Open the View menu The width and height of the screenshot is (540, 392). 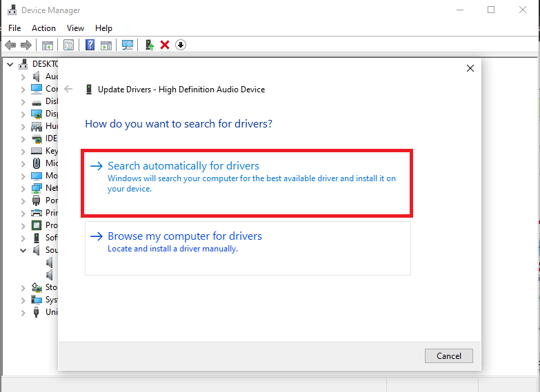click(x=75, y=28)
